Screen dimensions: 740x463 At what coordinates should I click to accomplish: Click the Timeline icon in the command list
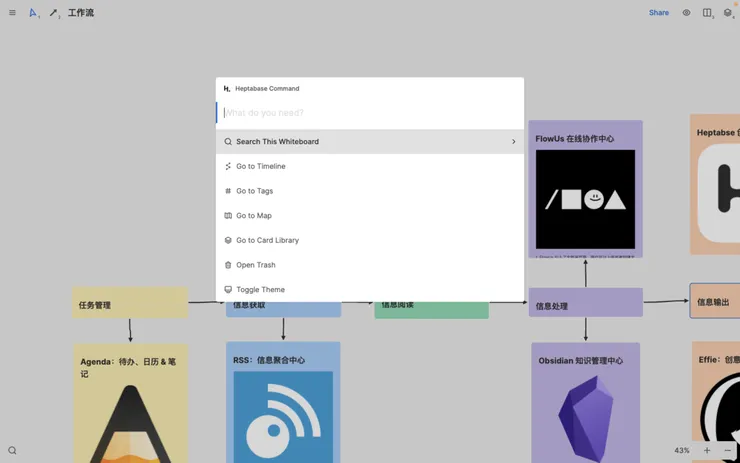coord(228,166)
